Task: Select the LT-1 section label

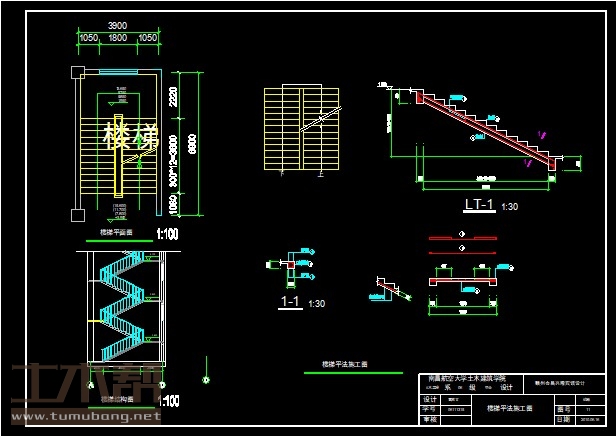Action: point(480,204)
